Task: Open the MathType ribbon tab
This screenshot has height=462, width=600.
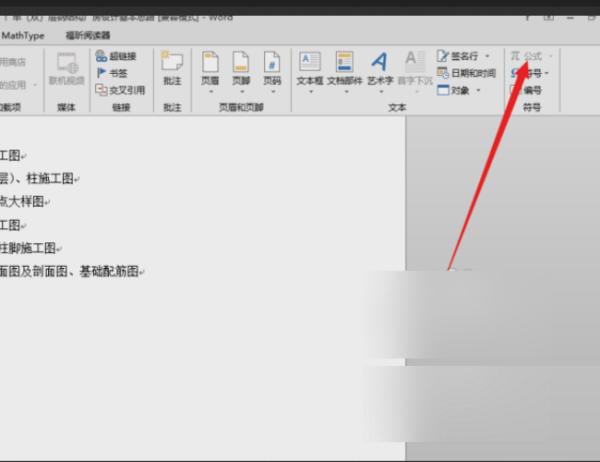Action: [x=23, y=36]
